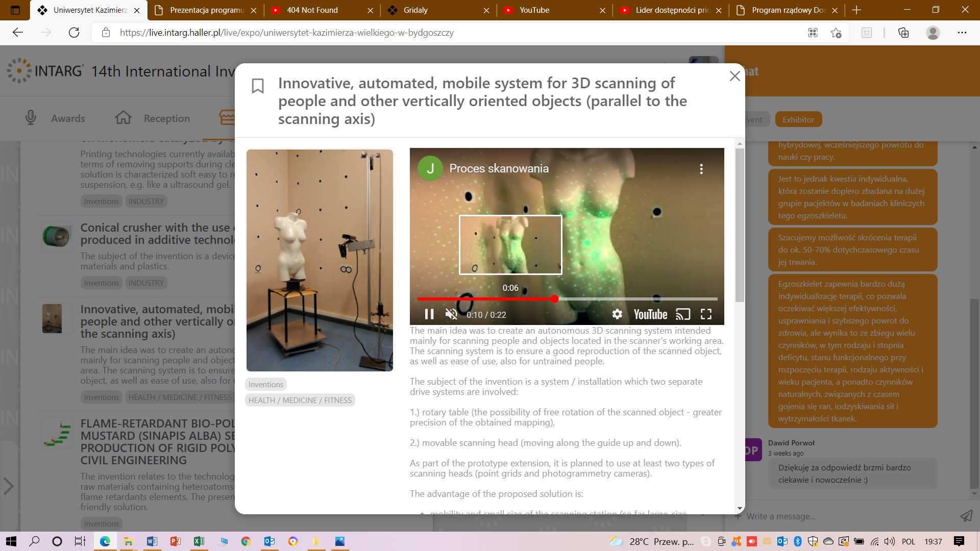980x551 pixels.
Task: Open Outlook from the taskbar
Action: pos(269,541)
